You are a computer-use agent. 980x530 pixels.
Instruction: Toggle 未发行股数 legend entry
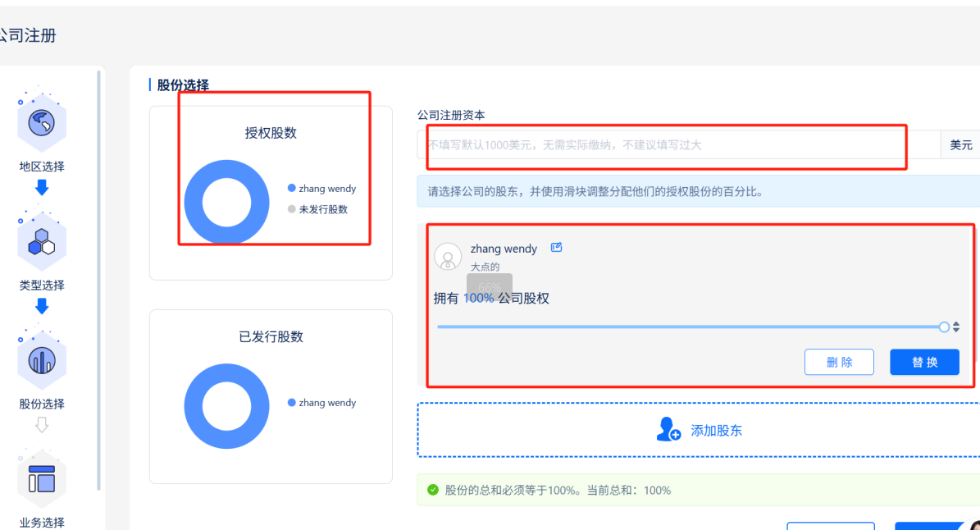(317, 208)
